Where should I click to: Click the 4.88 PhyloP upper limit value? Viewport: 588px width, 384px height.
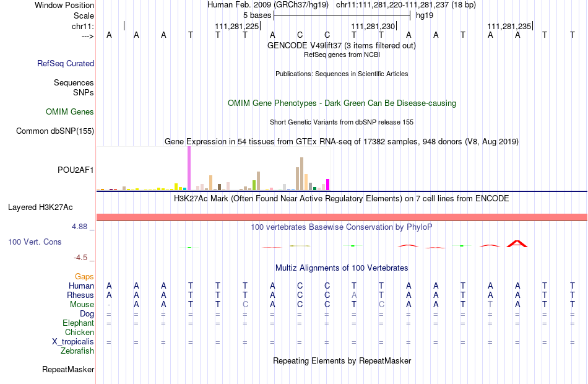pyautogui.click(x=79, y=227)
